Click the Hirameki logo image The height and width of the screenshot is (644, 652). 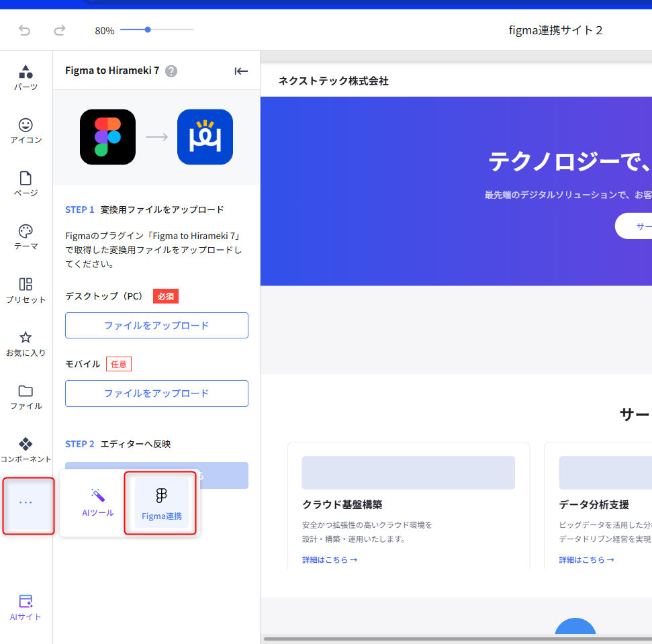click(x=205, y=137)
